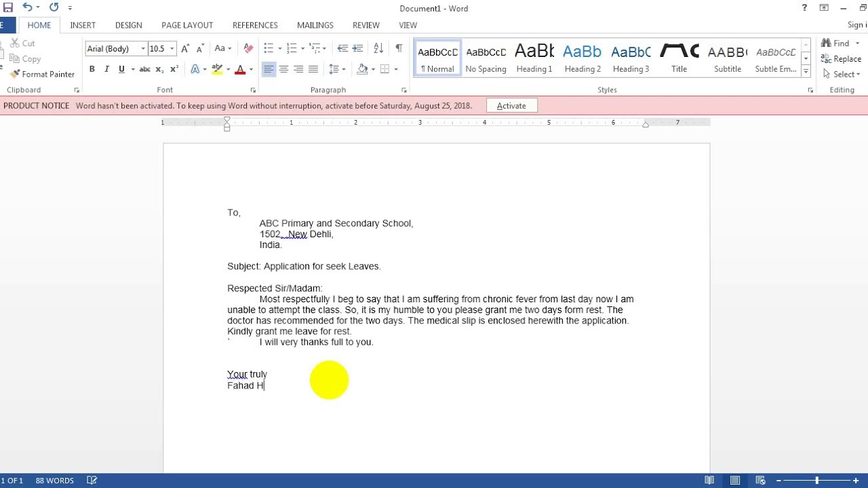
Task: Toggle Justify alignment
Action: tap(313, 69)
